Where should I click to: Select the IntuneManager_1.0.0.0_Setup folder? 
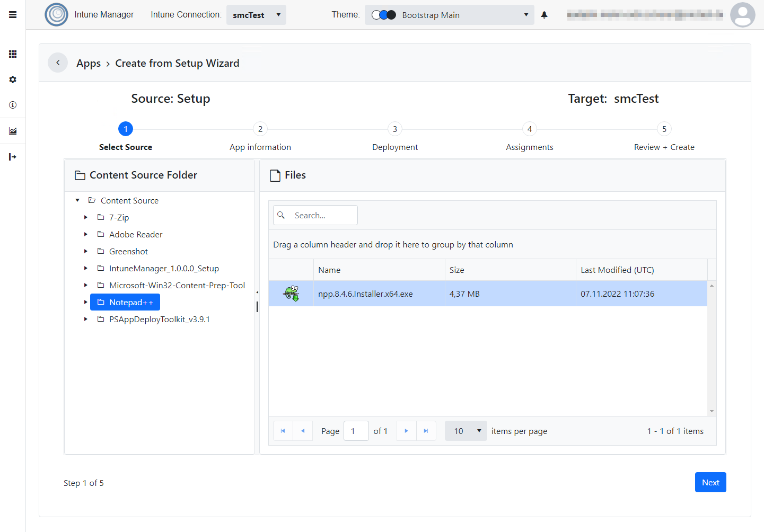coord(164,268)
